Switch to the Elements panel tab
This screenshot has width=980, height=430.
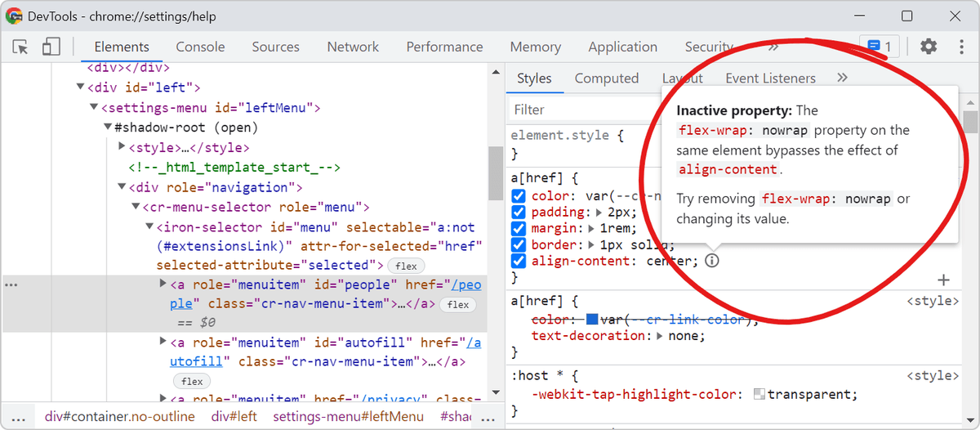tap(122, 47)
